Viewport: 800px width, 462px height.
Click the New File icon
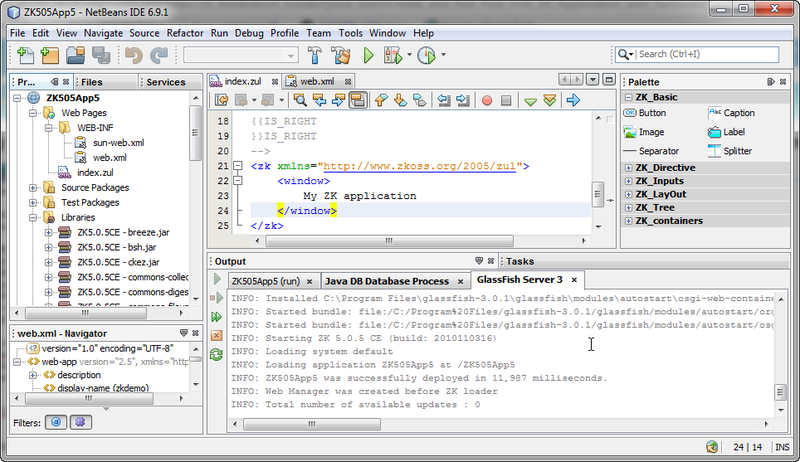(25, 55)
